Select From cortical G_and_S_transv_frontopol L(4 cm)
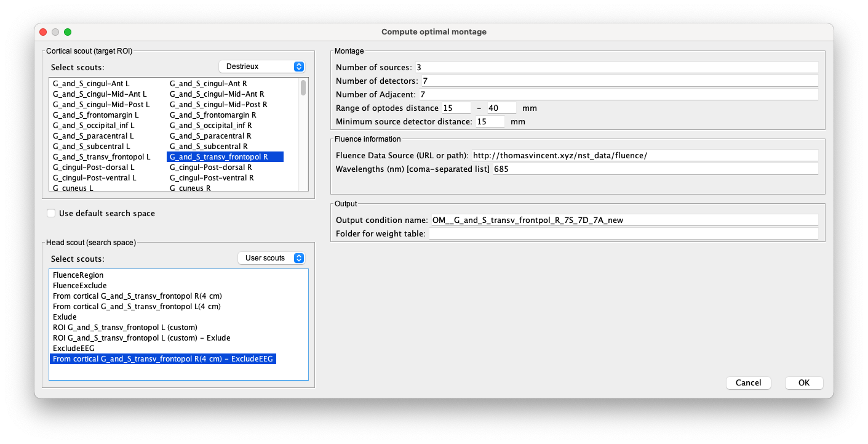This screenshot has width=868, height=444. (137, 306)
